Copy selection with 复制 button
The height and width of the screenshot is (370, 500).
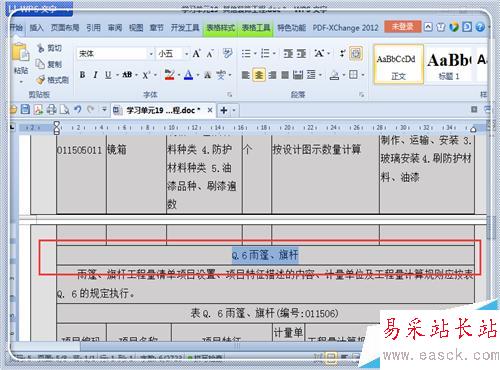49,64
